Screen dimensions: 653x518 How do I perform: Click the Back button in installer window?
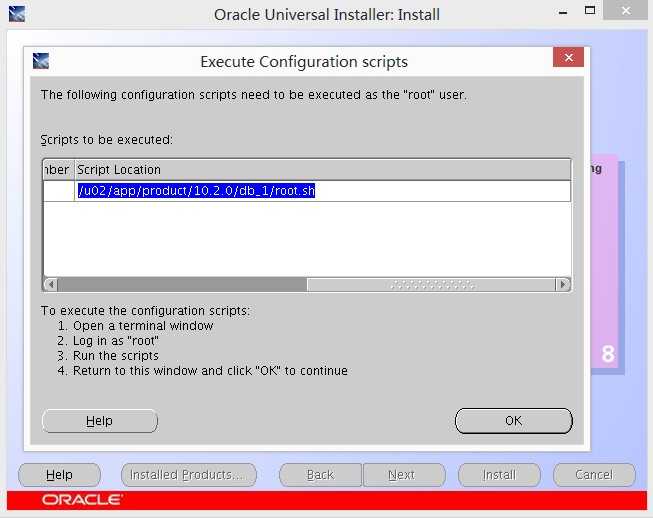pyautogui.click(x=320, y=475)
